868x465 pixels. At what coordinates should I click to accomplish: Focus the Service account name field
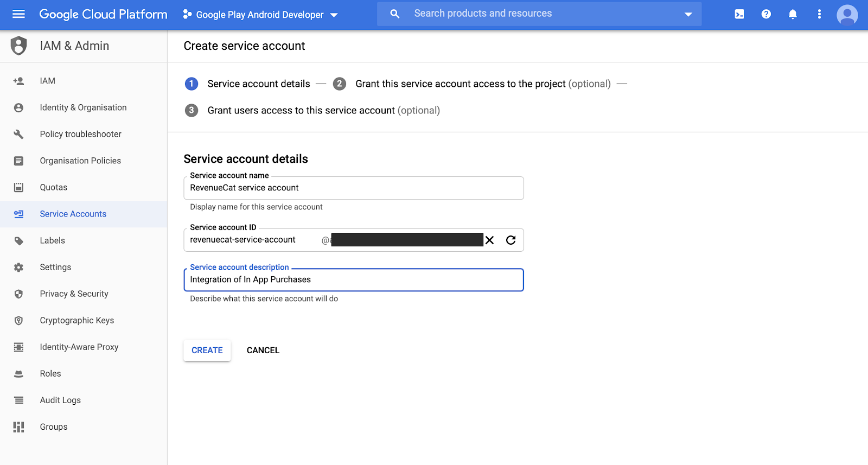click(354, 188)
